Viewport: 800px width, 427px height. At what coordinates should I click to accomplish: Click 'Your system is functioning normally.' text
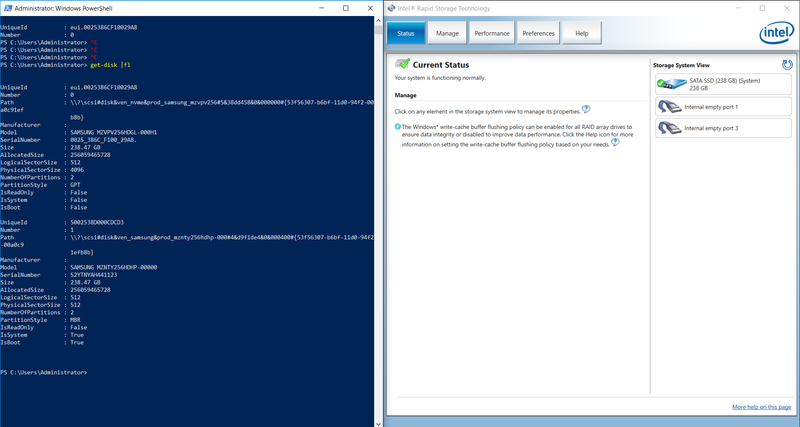pos(440,78)
